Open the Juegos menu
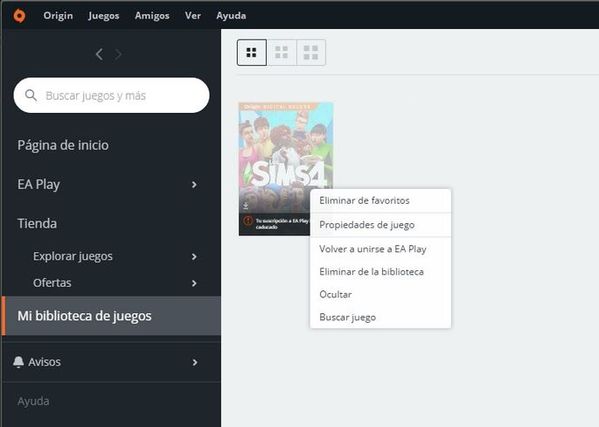This screenshot has height=427, width=599. [x=104, y=16]
